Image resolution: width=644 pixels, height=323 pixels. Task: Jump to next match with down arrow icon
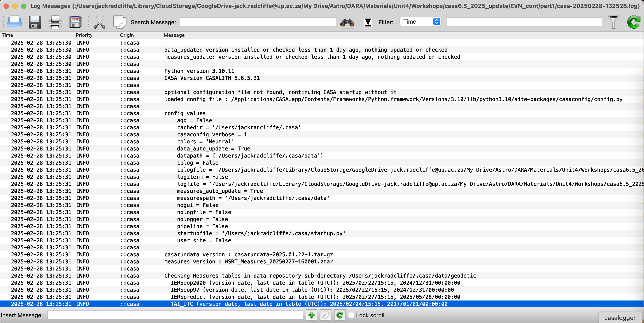click(368, 22)
